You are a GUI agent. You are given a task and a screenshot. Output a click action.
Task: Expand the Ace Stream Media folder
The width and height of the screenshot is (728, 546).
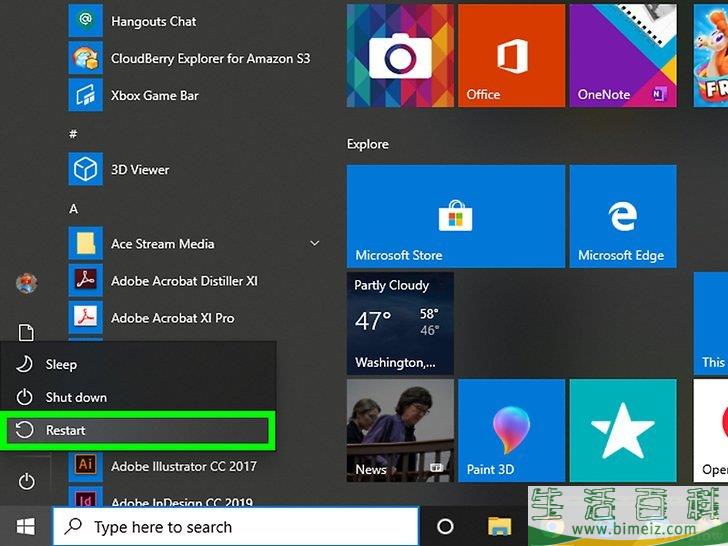pyautogui.click(x=314, y=244)
